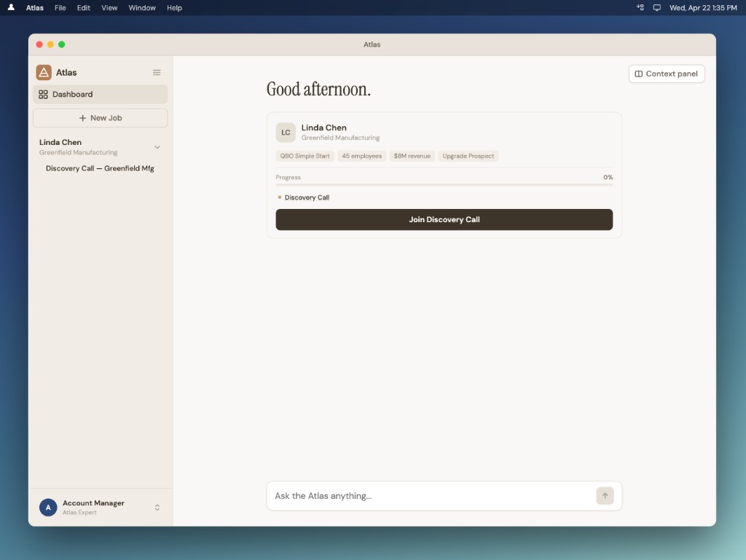Click the Atlas Expert subtitle
The height and width of the screenshot is (560, 746).
click(79, 513)
